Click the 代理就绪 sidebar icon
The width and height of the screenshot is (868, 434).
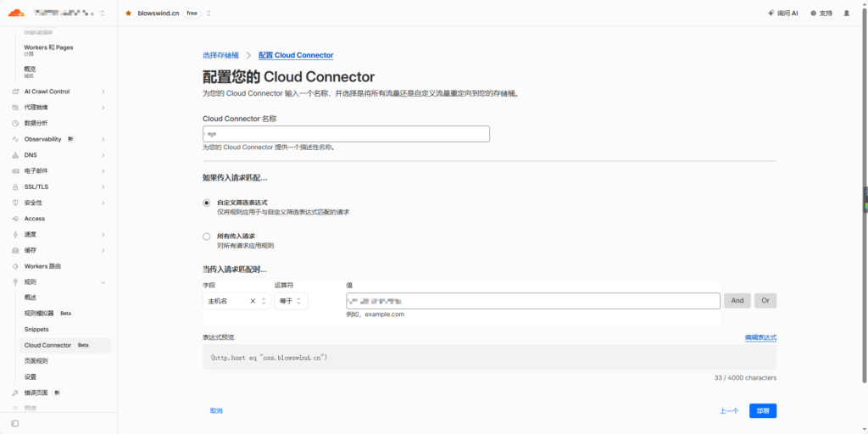(15, 108)
